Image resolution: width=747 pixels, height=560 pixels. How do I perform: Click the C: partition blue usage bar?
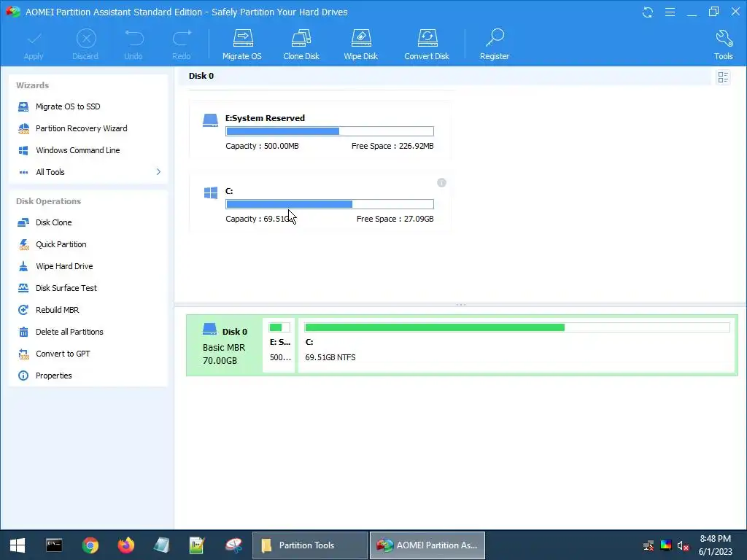tap(330, 204)
